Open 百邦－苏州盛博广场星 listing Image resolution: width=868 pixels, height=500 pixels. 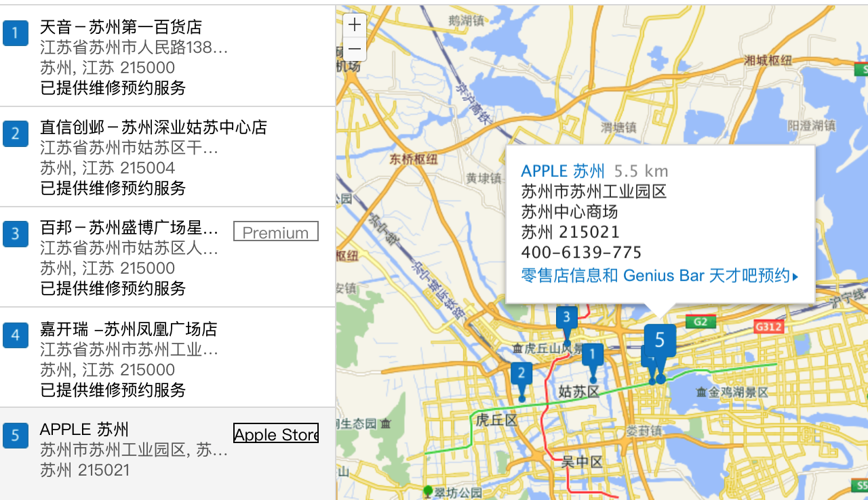[129, 228]
